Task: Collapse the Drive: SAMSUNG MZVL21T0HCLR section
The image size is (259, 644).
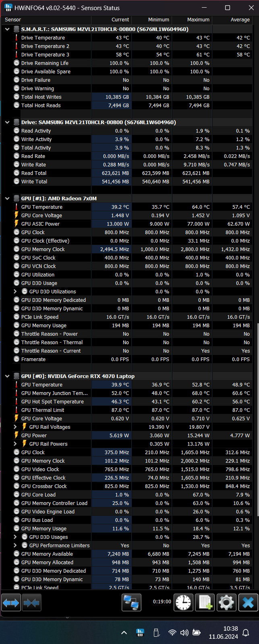Action: [x=7, y=123]
